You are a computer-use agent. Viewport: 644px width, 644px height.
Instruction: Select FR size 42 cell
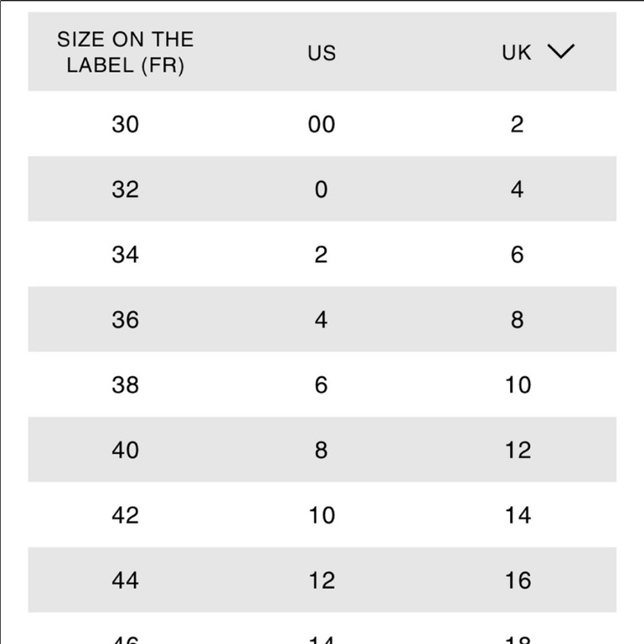tap(126, 515)
